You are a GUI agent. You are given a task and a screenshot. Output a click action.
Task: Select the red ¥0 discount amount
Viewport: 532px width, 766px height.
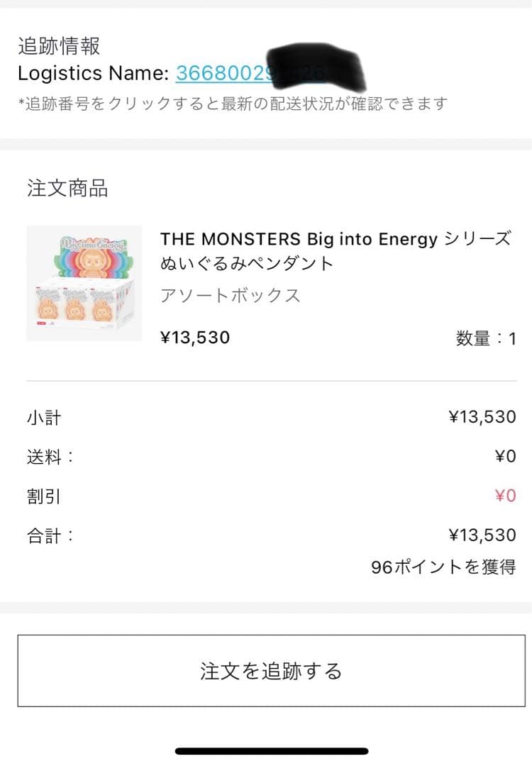click(506, 496)
